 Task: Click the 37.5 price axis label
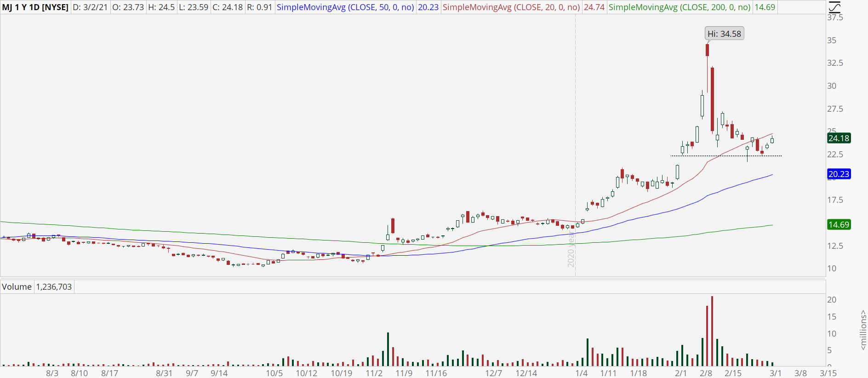pos(835,17)
